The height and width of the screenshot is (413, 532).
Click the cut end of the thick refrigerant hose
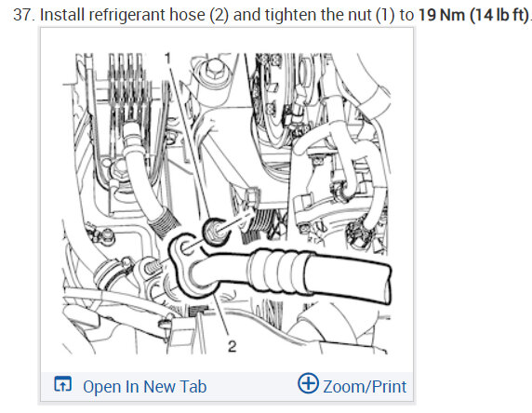click(385, 286)
